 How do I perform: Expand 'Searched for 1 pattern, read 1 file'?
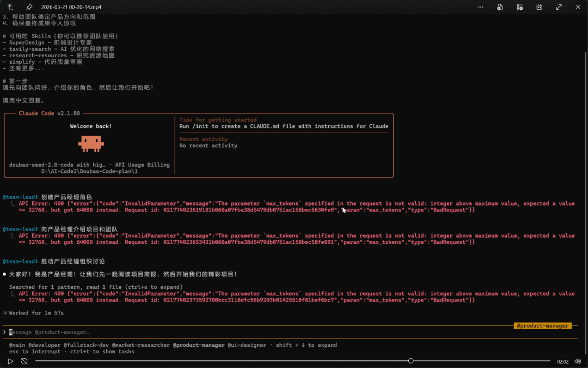[96, 287]
